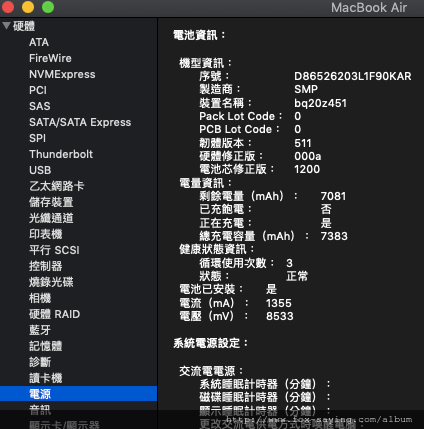Minimize window with the yellow button

[28, 7]
